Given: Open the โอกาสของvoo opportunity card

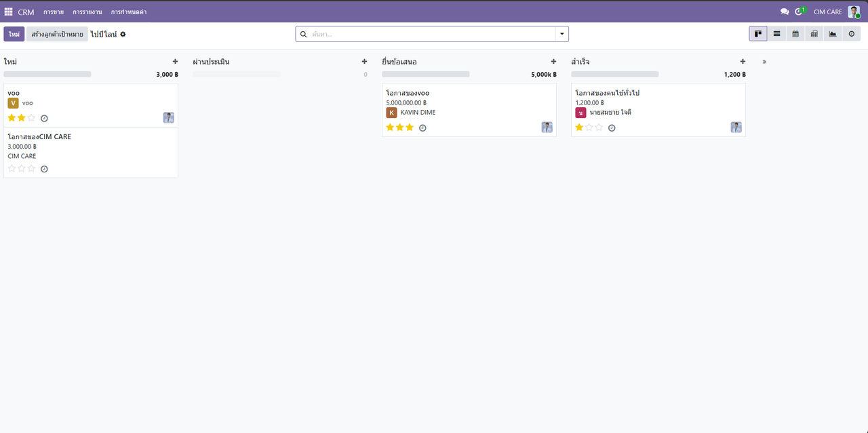Looking at the screenshot, I should (469, 110).
